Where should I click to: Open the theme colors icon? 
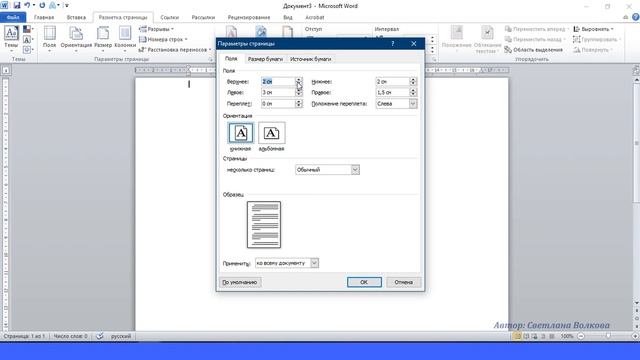27,29
